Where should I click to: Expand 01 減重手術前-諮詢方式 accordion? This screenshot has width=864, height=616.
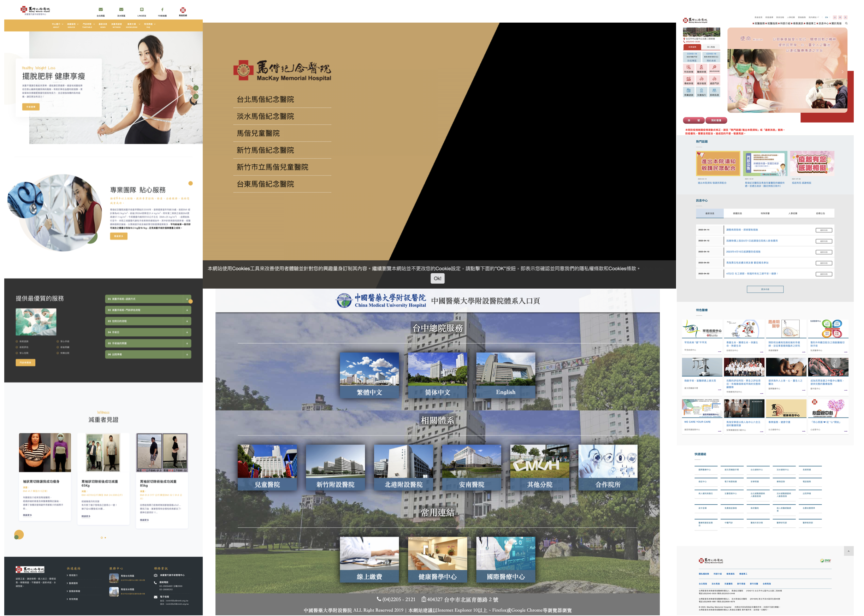[x=148, y=299]
